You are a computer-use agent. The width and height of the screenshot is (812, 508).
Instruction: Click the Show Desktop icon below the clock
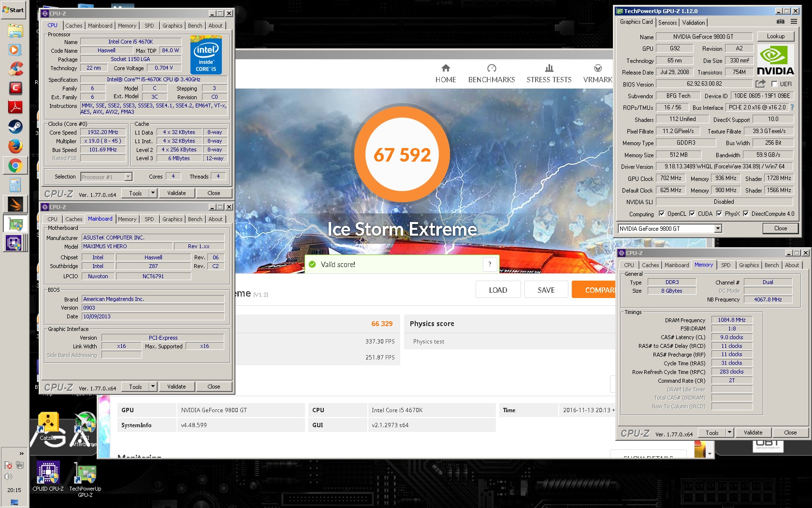click(x=14, y=502)
